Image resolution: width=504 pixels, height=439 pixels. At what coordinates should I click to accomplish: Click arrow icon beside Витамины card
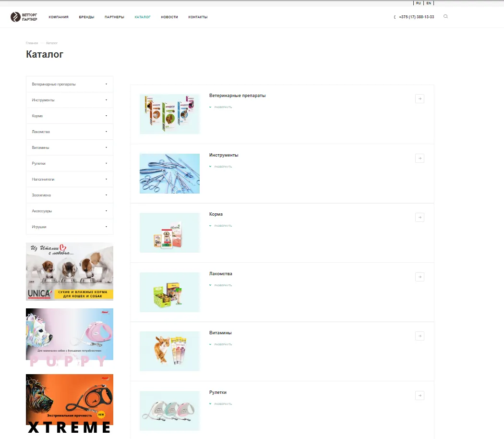[x=420, y=336]
